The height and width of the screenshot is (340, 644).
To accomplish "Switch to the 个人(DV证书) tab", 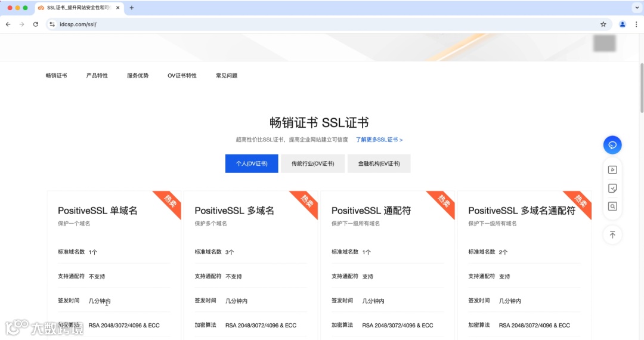I will [x=252, y=163].
